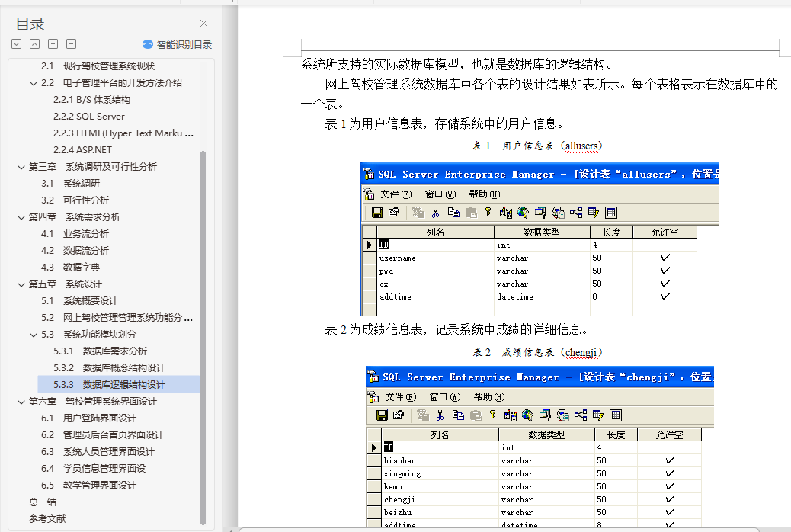Select 第四章 系统需求分析 in outline

pos(74,216)
